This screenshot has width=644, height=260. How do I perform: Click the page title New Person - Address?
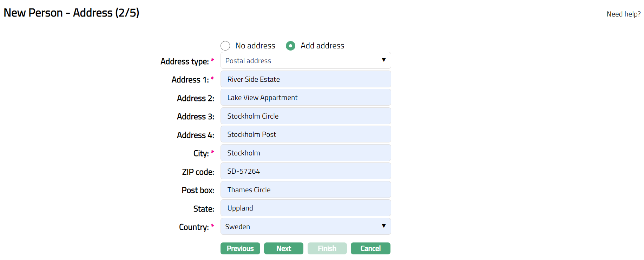click(x=71, y=13)
